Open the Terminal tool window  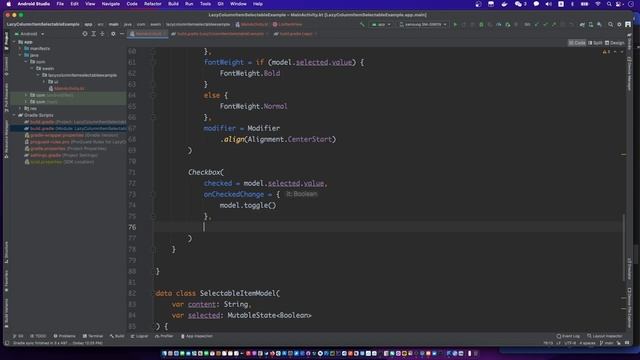tap(93, 336)
